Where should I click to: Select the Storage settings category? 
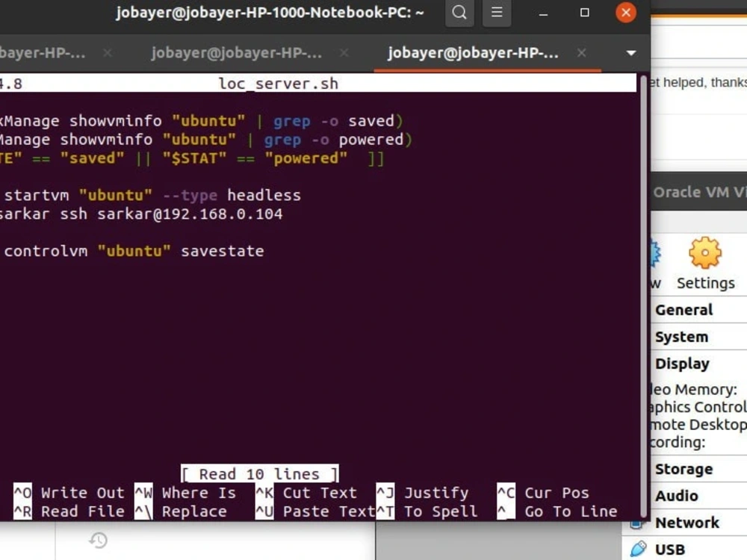pyautogui.click(x=684, y=469)
